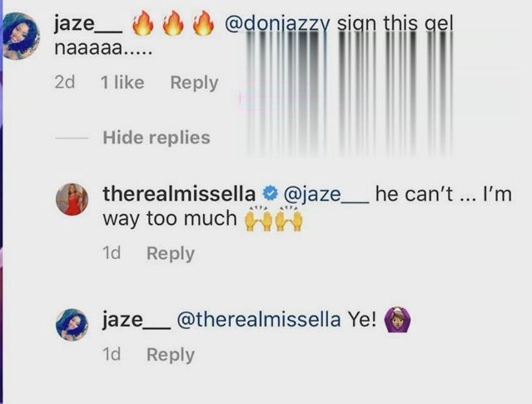This screenshot has width=532, height=404.
Task: View who liked via 1 like
Action: click(x=122, y=82)
